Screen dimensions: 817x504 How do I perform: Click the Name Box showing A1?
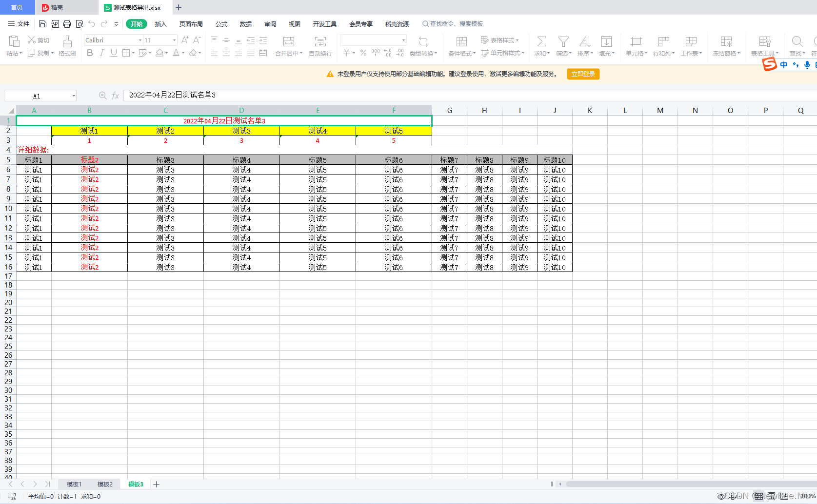pyautogui.click(x=40, y=95)
